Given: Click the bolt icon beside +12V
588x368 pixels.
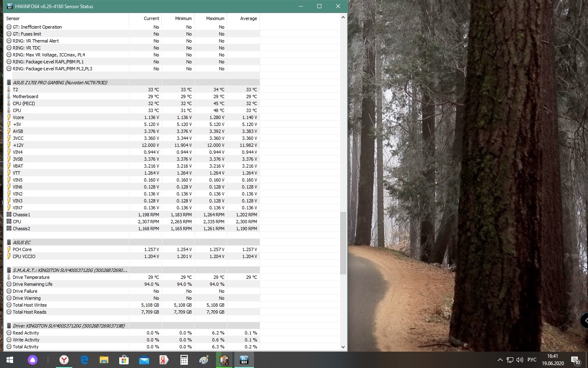Looking at the screenshot, I should click(9, 145).
